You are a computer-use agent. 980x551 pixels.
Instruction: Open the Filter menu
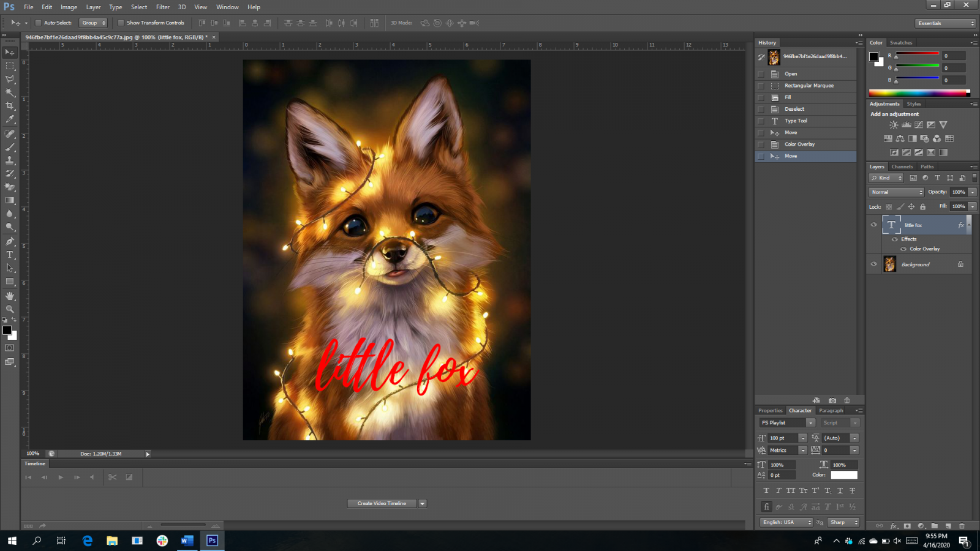coord(162,7)
